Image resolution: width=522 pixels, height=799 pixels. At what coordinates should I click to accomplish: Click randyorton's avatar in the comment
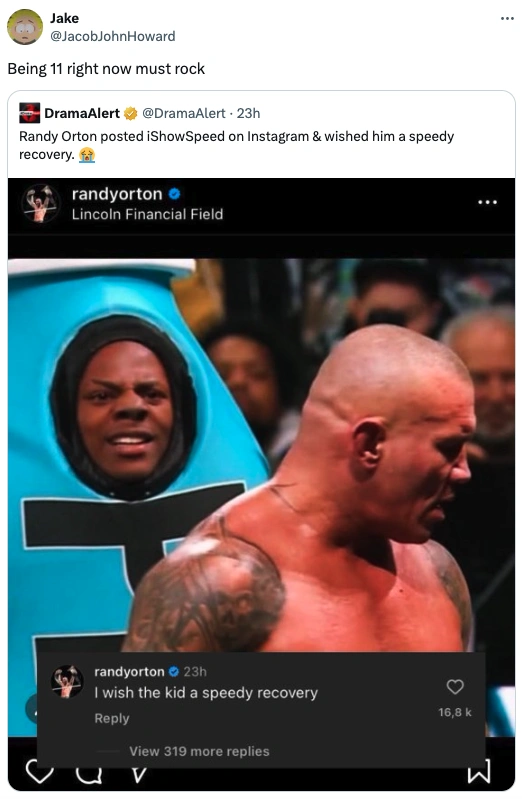click(x=67, y=681)
